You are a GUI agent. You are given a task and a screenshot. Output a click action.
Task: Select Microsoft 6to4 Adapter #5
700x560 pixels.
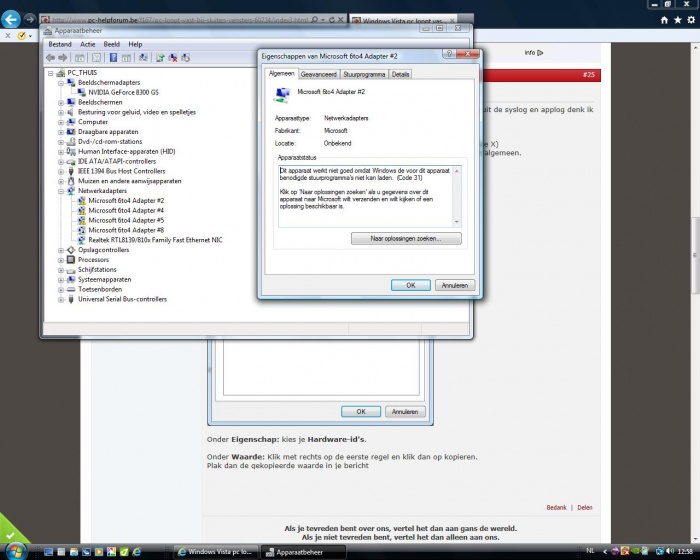126,220
